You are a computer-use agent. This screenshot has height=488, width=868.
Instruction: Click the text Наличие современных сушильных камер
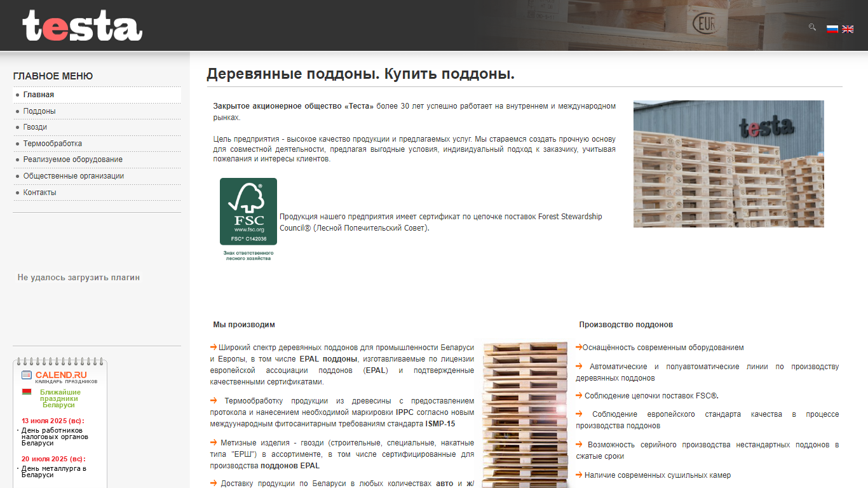coord(658,475)
